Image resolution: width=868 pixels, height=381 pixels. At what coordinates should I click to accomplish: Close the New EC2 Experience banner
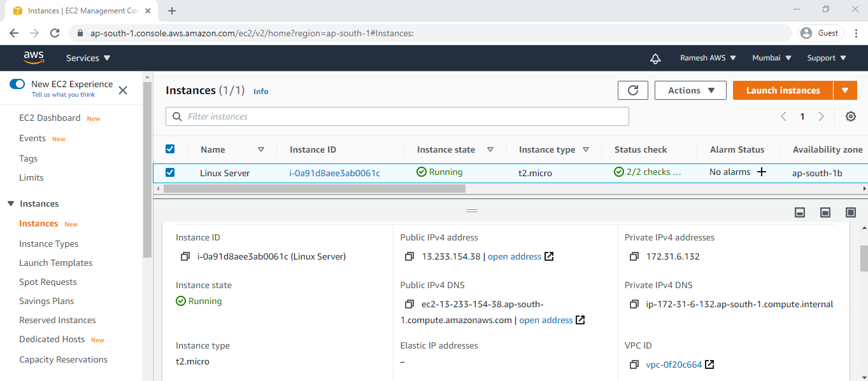coord(123,90)
